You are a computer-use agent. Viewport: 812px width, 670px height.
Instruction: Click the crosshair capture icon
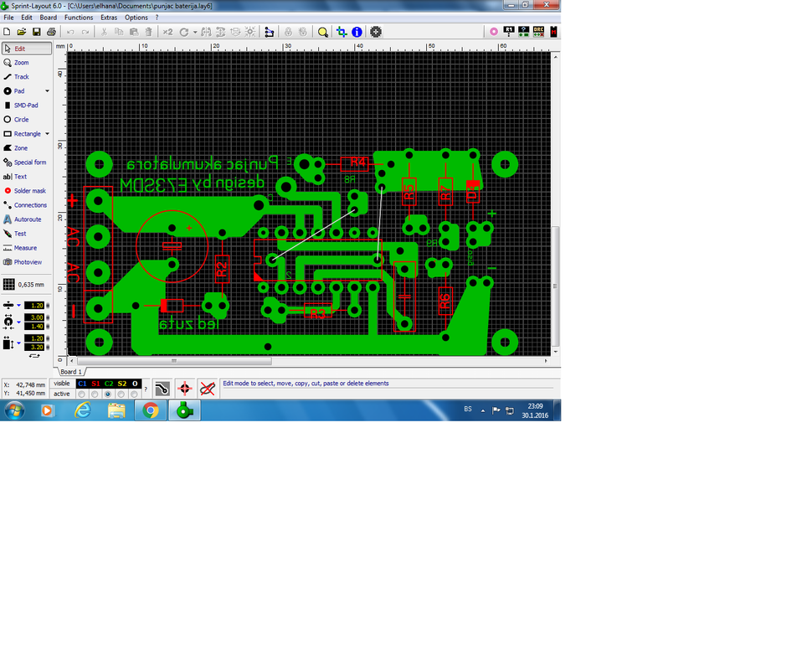[x=185, y=388]
